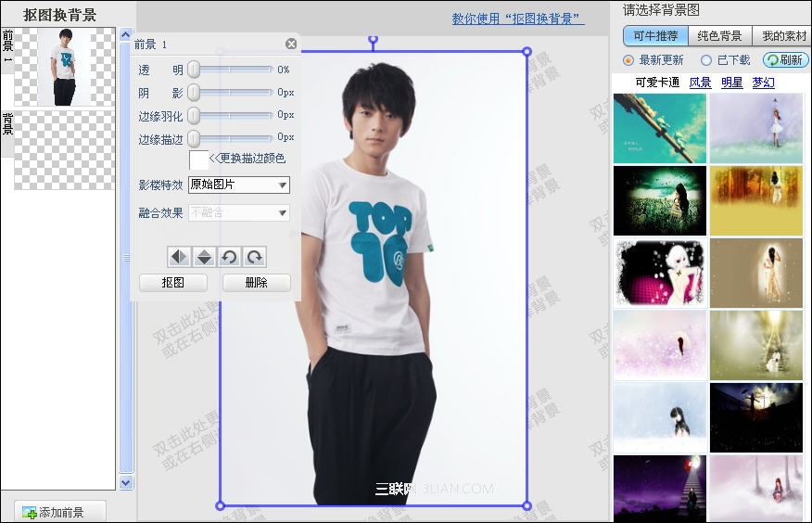Click the rotation handle above the image
Viewport: 812px width, 523px height.
[x=373, y=39]
